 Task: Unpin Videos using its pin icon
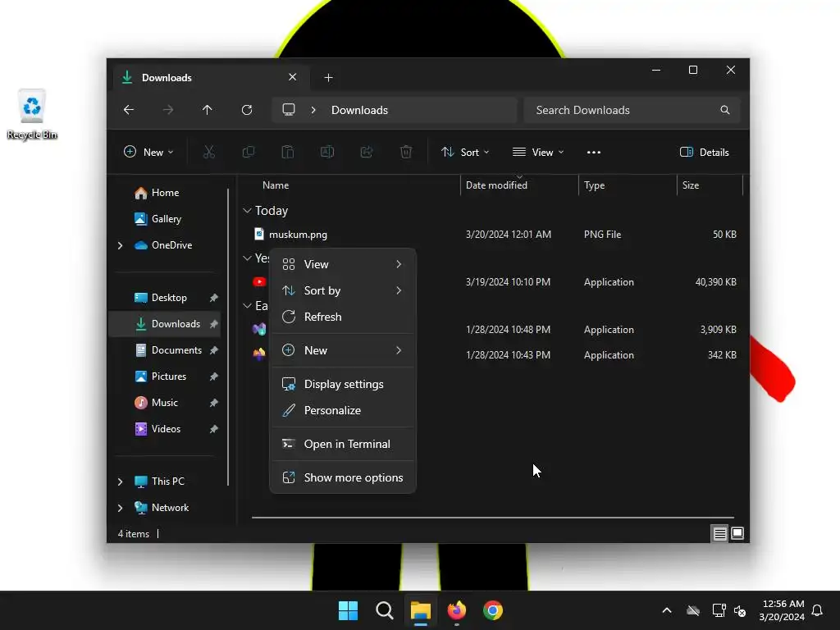pos(214,429)
